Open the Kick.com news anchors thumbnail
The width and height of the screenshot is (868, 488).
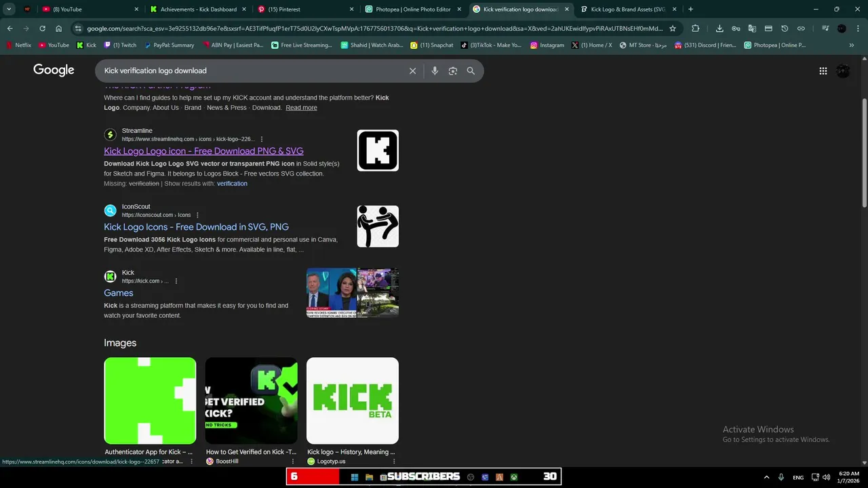tap(331, 293)
